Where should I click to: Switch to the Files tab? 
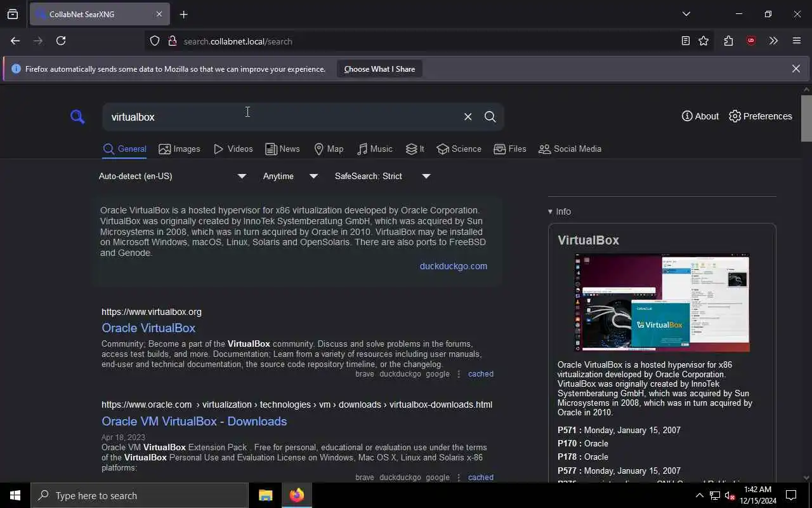[x=510, y=149]
